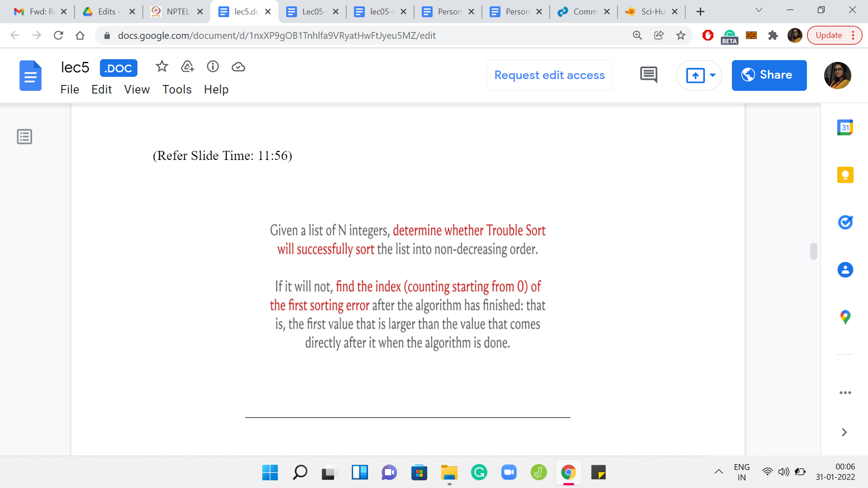Check cloud document status icon

click(238, 67)
